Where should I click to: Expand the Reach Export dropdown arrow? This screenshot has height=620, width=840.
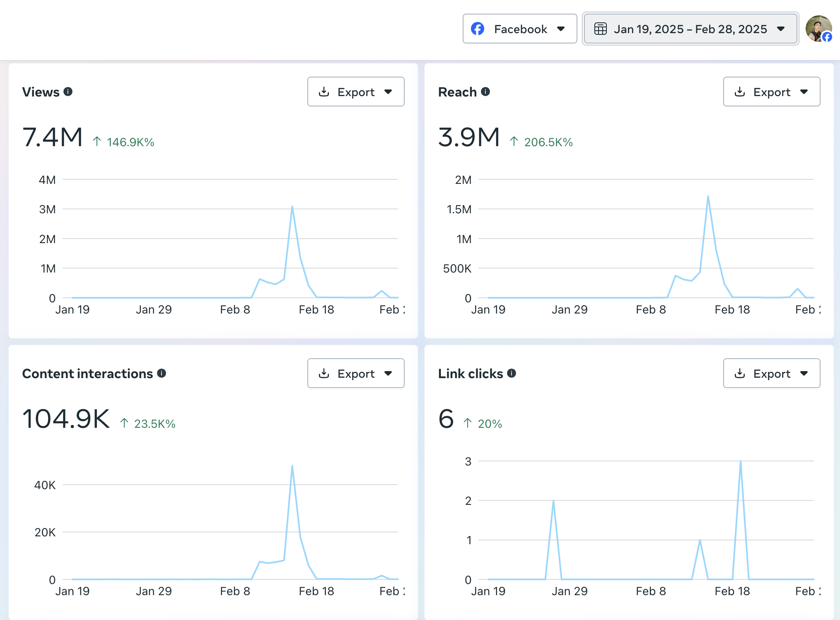coord(804,92)
